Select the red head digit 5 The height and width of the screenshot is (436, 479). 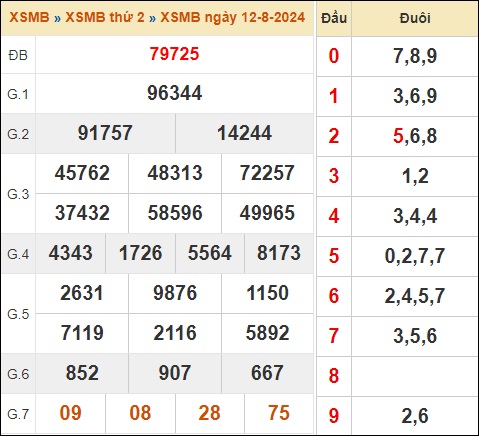click(x=334, y=256)
